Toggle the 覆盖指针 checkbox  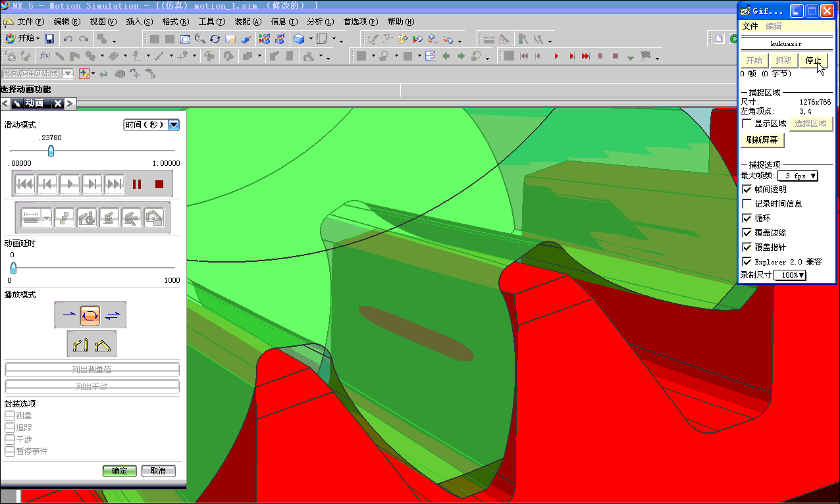pyautogui.click(x=747, y=247)
